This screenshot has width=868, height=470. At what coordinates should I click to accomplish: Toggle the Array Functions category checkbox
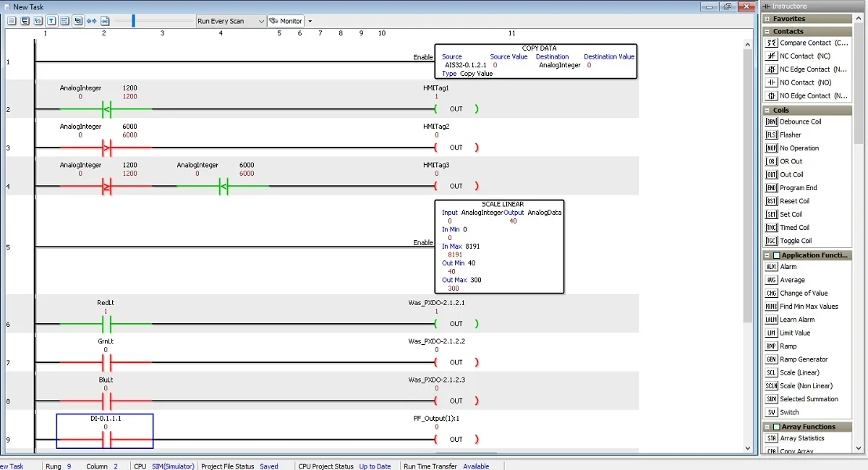click(x=776, y=427)
